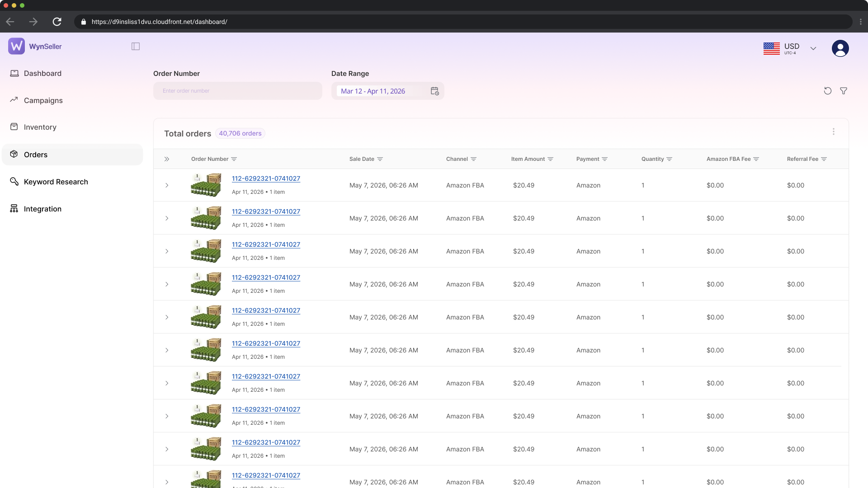
Task: Collapse the sidebar with the panel toggle icon
Action: (136, 46)
